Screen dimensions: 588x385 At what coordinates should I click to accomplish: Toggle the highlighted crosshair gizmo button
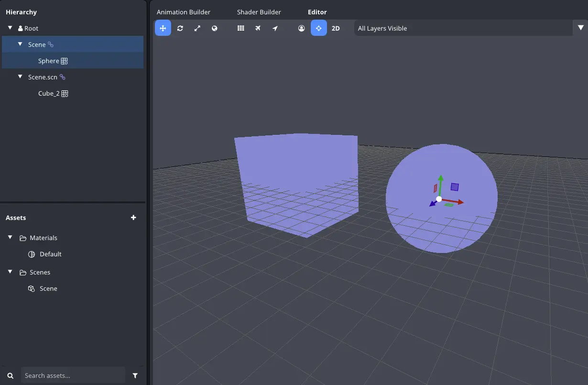coord(319,28)
